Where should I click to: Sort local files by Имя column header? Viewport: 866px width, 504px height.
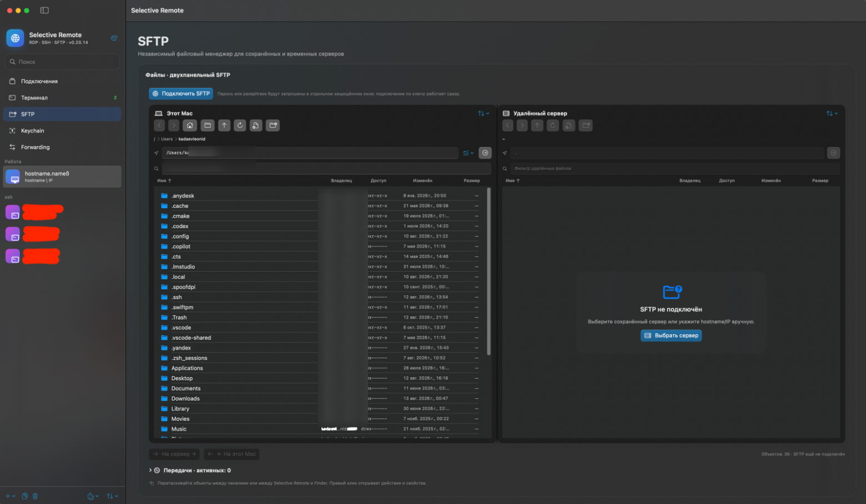coord(164,180)
